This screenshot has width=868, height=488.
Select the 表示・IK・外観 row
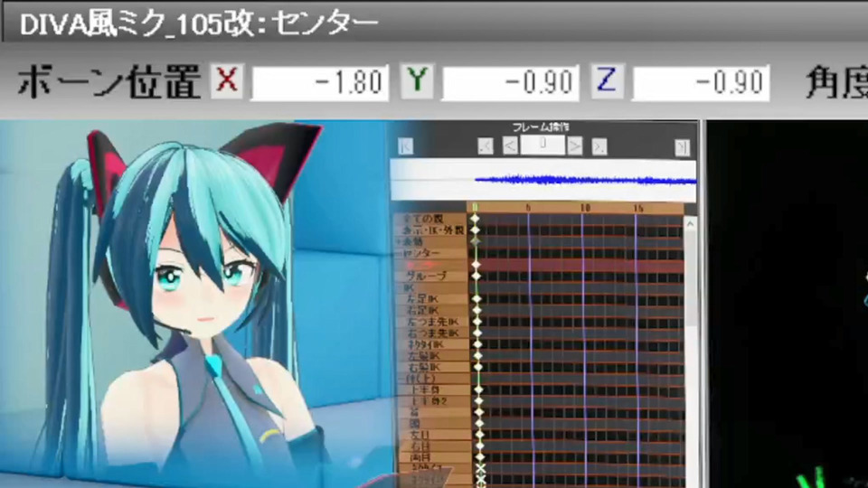point(429,230)
